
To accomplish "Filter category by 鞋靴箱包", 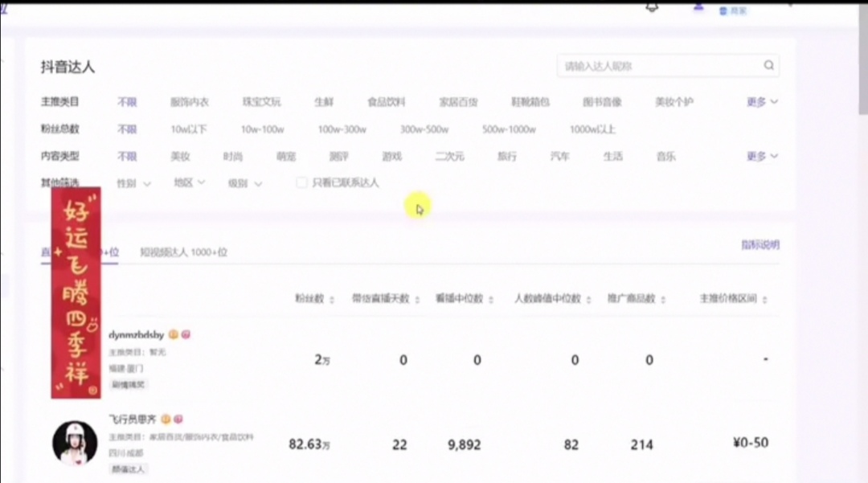I will tap(530, 102).
